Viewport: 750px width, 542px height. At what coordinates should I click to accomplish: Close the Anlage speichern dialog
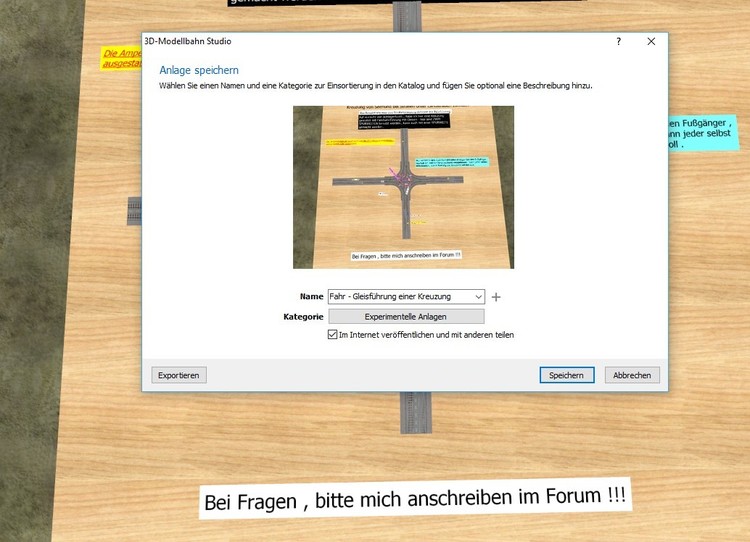[651, 41]
